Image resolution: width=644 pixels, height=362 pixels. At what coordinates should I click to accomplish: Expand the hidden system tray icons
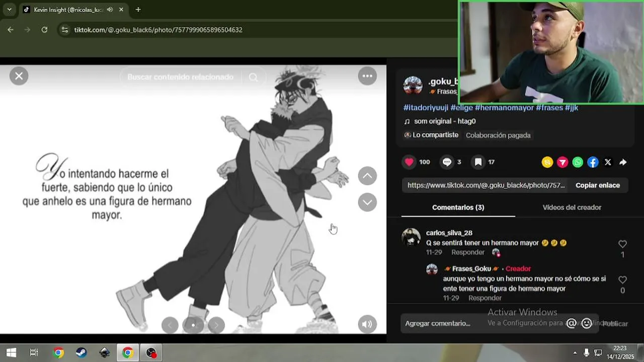tap(575, 352)
